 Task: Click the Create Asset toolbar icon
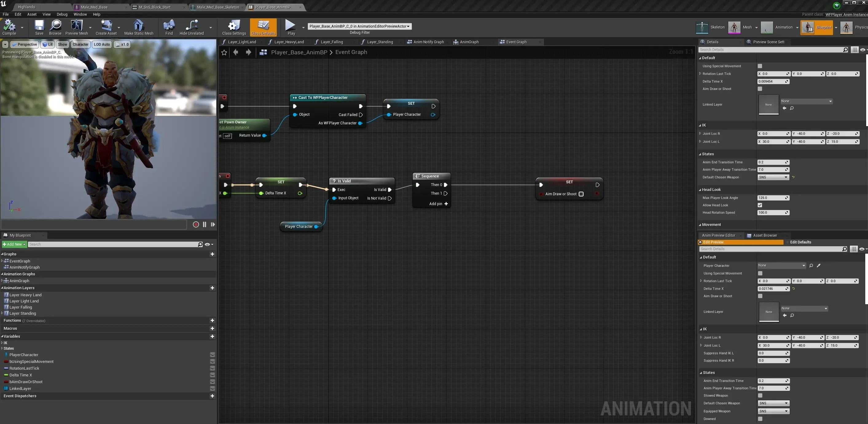106,27
